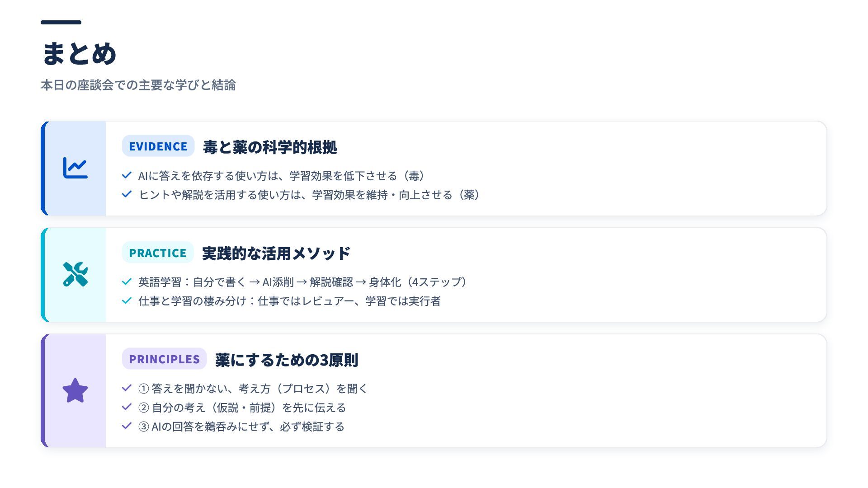This screenshot has height=488, width=868.
Task: Click the dark navy accent bar above the title
Action: tap(61, 22)
